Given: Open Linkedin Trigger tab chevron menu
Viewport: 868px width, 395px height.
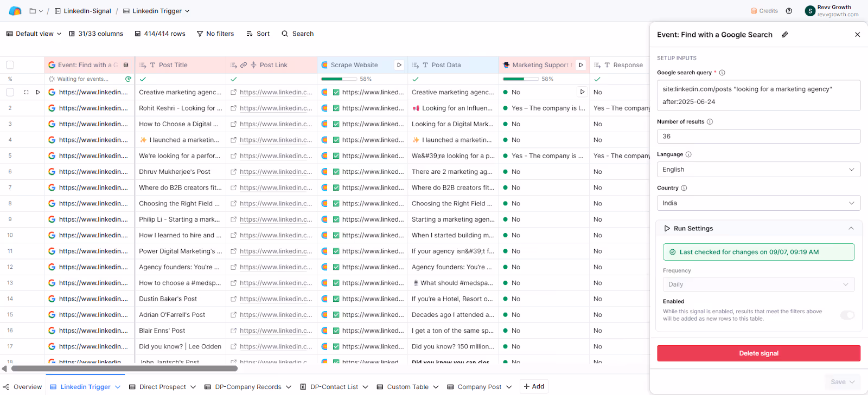Looking at the screenshot, I should click(118, 387).
